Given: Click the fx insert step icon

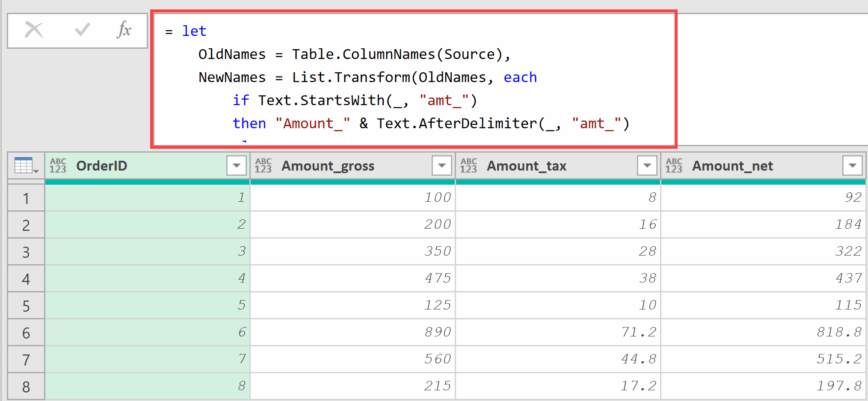Looking at the screenshot, I should [124, 30].
